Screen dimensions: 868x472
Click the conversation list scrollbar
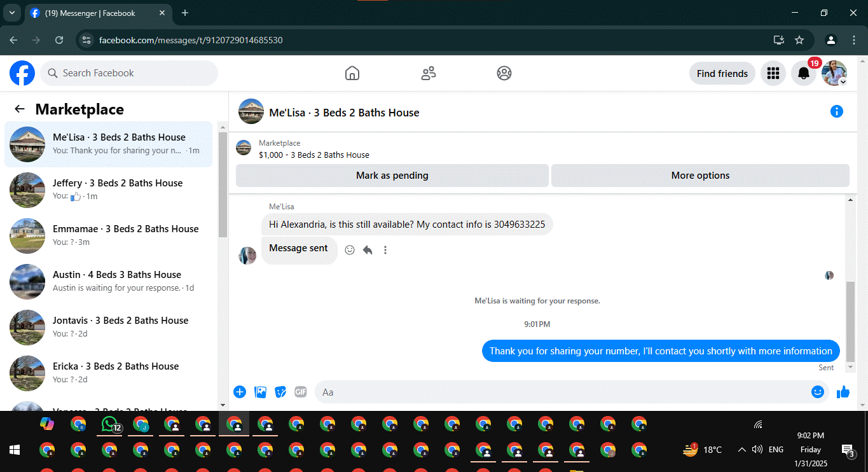click(x=223, y=184)
